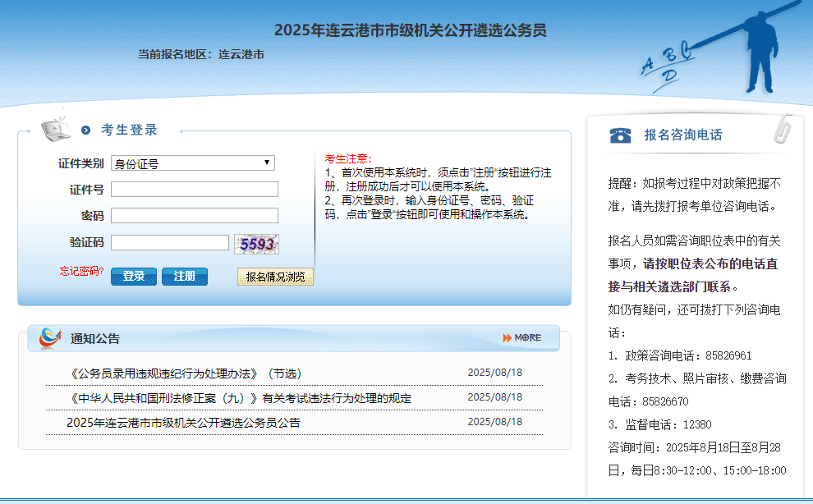Click the 通知公告 globe logo icon

click(49, 337)
